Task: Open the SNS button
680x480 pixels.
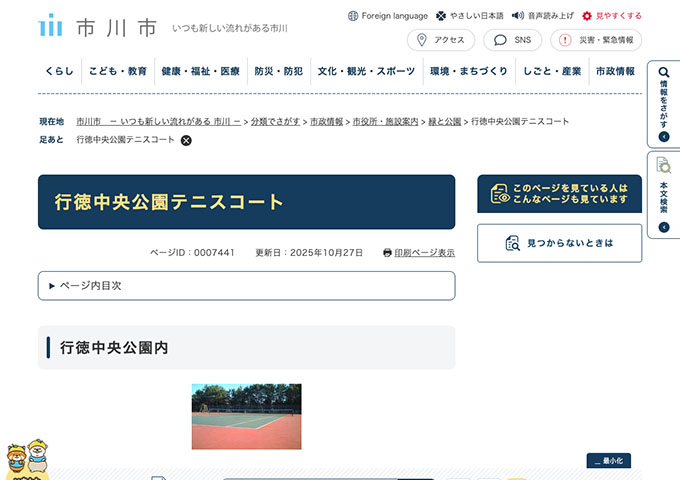Action: coord(513,40)
